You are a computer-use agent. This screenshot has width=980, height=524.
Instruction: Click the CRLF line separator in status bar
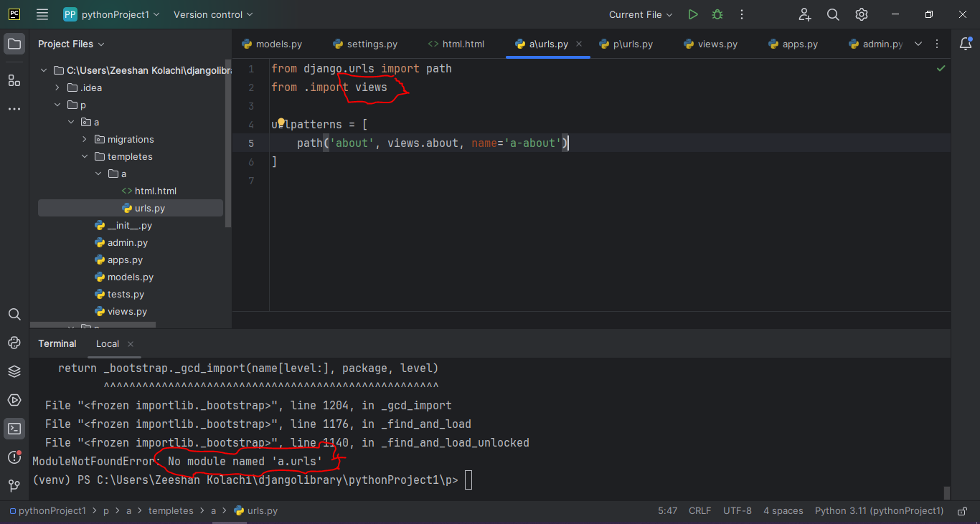tap(699, 511)
